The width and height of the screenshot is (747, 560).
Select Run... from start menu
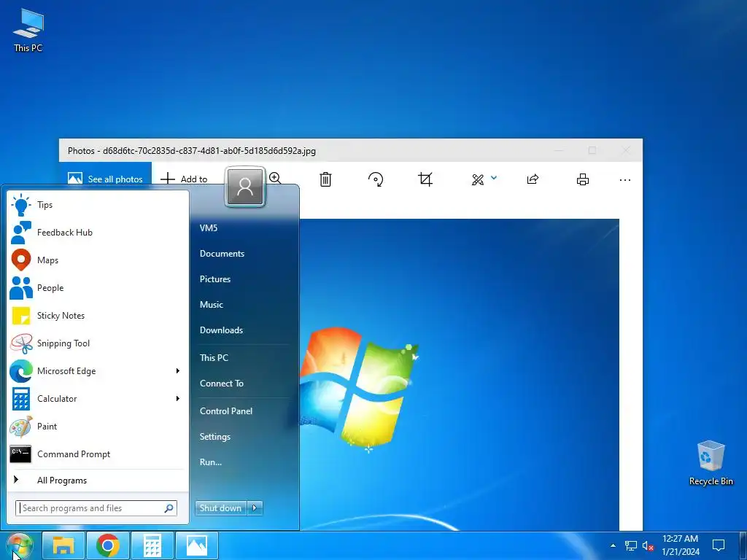[211, 462]
